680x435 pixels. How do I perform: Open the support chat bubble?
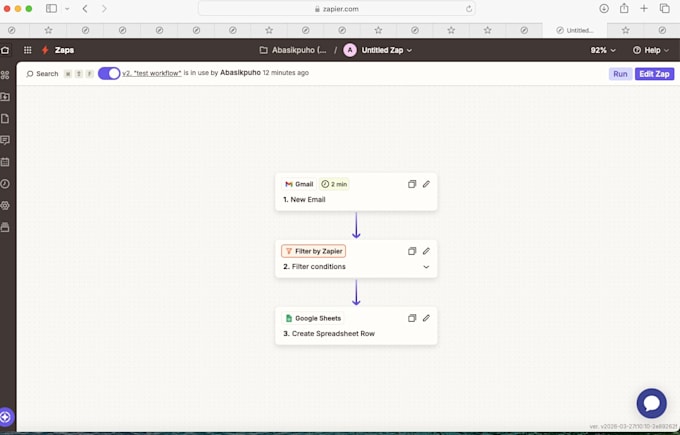(651, 403)
